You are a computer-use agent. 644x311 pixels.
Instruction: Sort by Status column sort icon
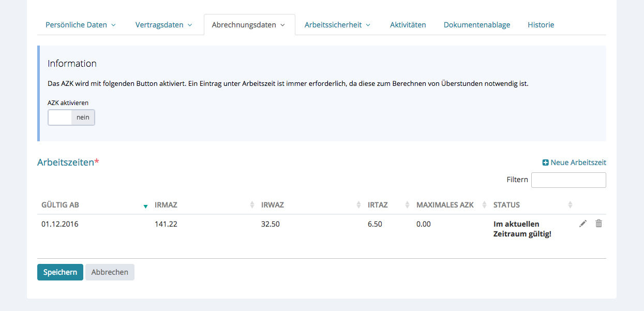(570, 205)
